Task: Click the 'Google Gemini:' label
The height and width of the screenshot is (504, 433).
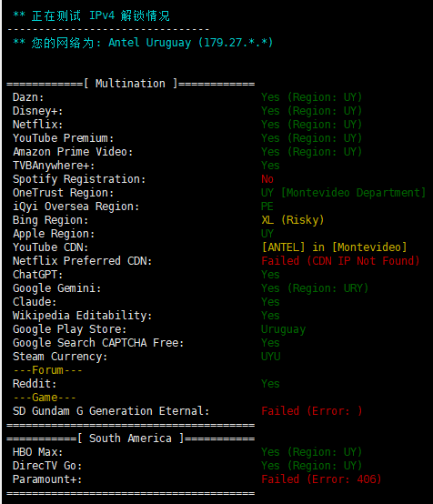Action: [x=57, y=288]
